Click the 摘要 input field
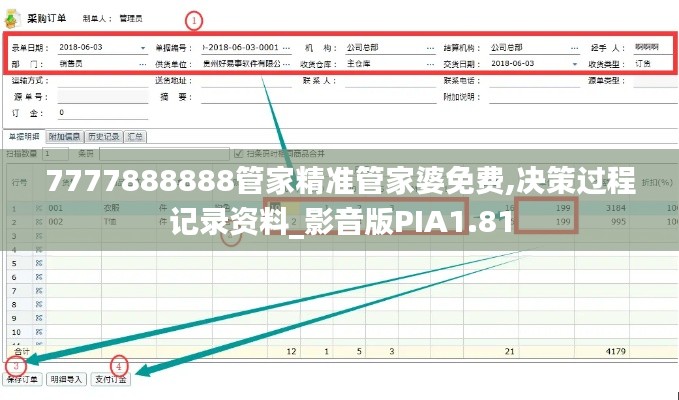679x400 pixels. (x=319, y=97)
